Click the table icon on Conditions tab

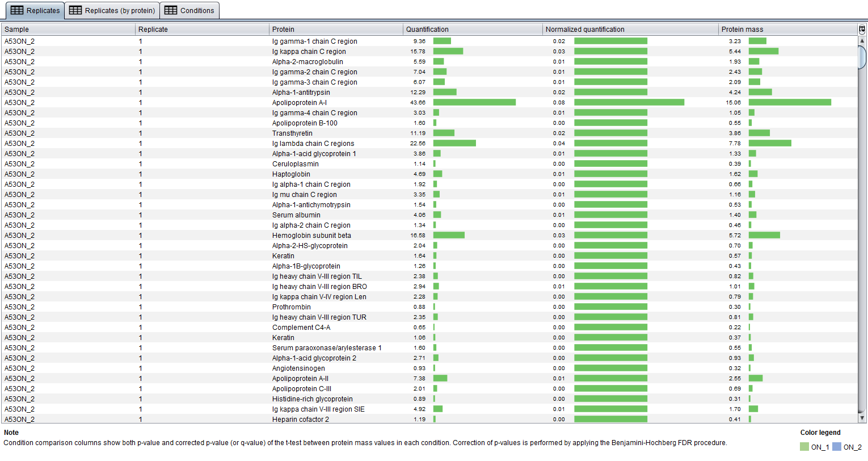tap(171, 10)
